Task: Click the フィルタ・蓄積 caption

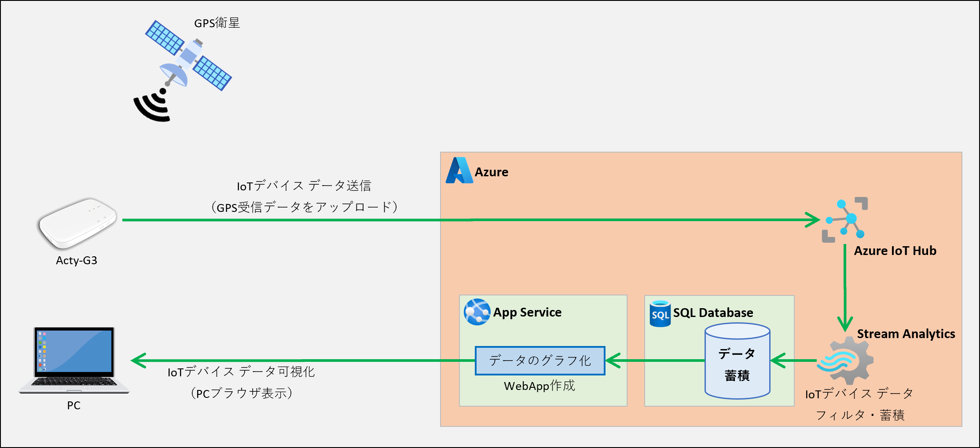Action: coord(860,415)
